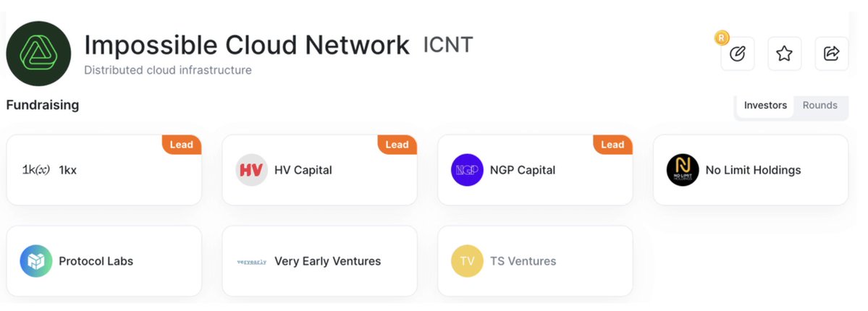The width and height of the screenshot is (868, 311).
Task: Click the edit pencil icon button
Action: (x=738, y=54)
